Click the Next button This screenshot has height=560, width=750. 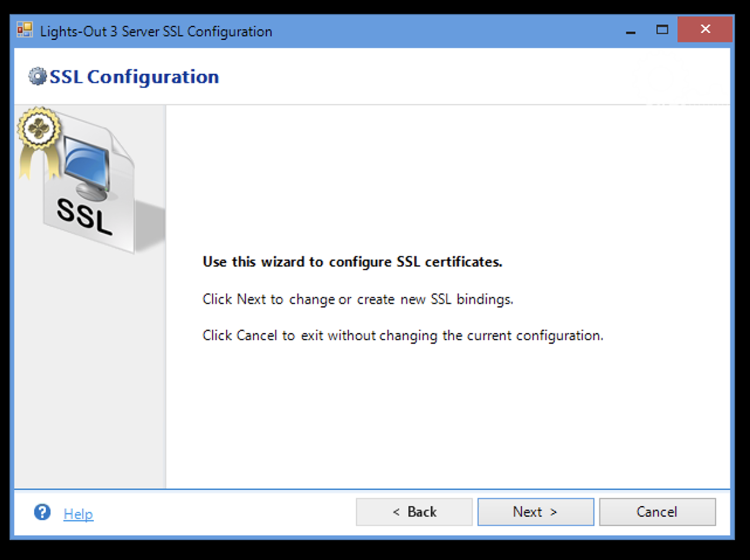click(x=535, y=512)
